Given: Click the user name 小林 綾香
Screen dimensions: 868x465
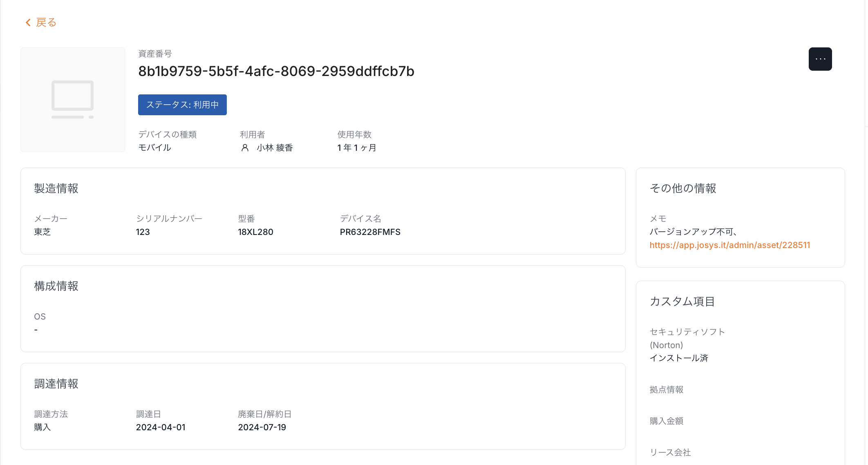Looking at the screenshot, I should (x=275, y=148).
